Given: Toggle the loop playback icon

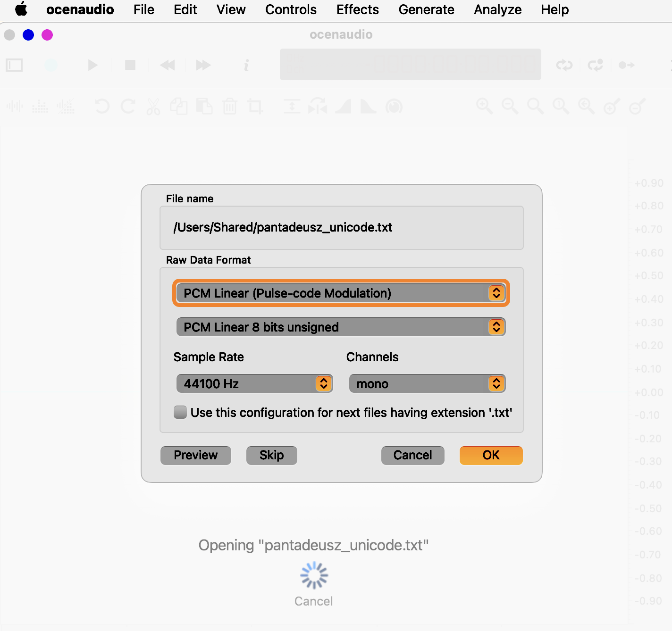Looking at the screenshot, I should click(x=564, y=65).
